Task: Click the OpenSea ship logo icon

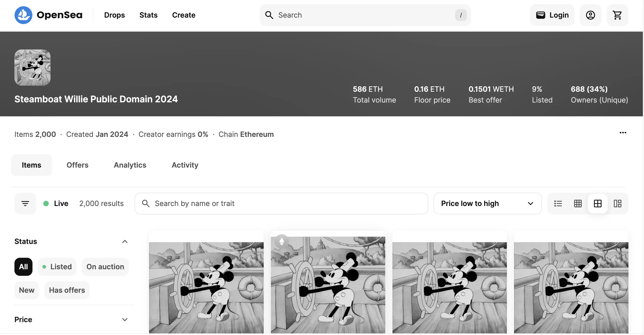Action: coord(23,15)
